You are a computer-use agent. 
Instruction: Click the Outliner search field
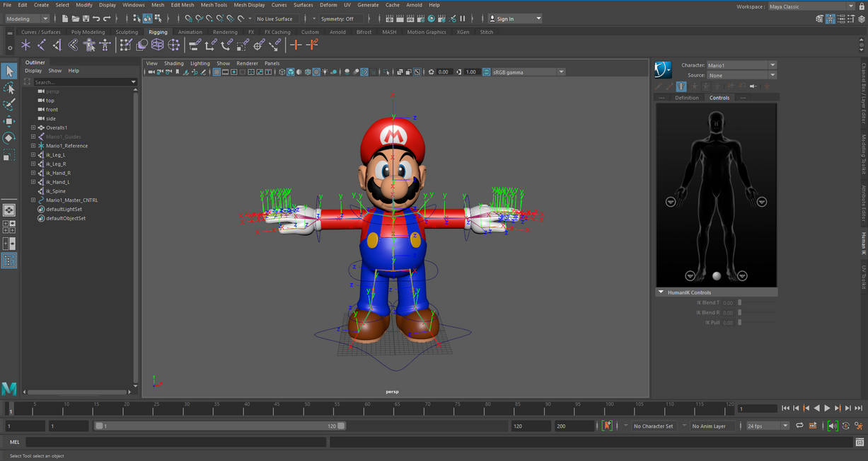(x=83, y=82)
